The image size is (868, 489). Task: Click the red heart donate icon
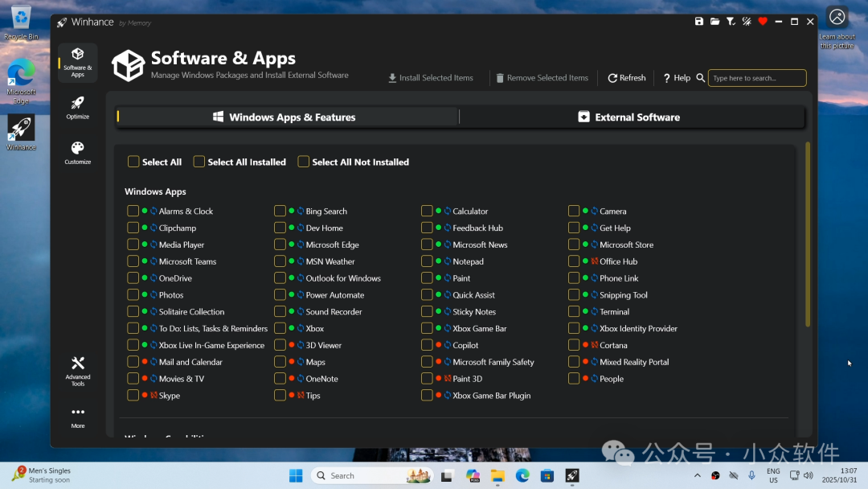coord(763,22)
